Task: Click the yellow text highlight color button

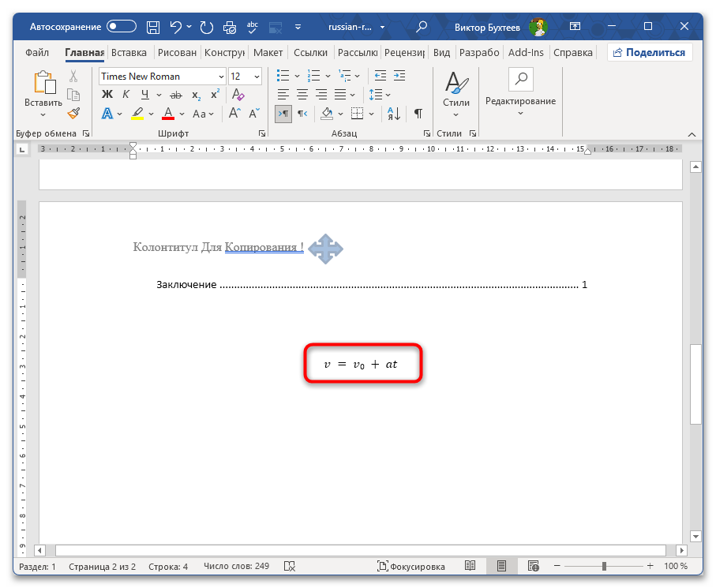Action: pos(137,113)
